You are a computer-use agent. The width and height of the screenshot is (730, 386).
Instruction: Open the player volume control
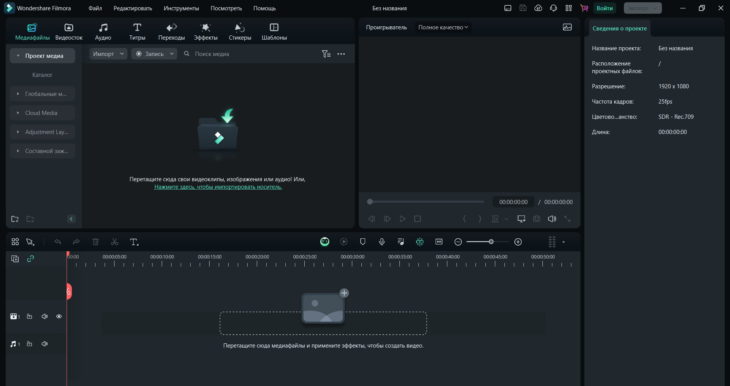pyautogui.click(x=552, y=219)
